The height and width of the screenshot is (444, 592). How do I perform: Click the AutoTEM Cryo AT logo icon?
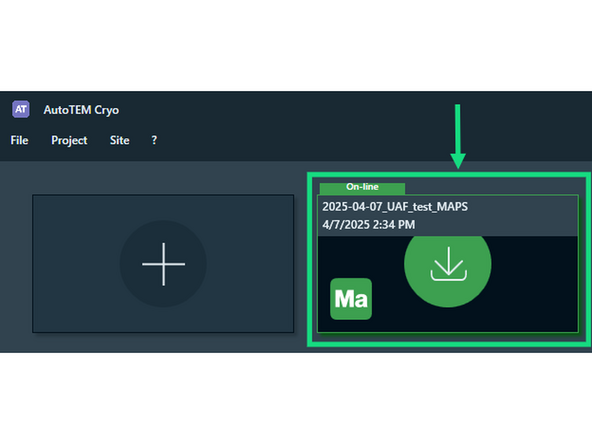point(21,109)
